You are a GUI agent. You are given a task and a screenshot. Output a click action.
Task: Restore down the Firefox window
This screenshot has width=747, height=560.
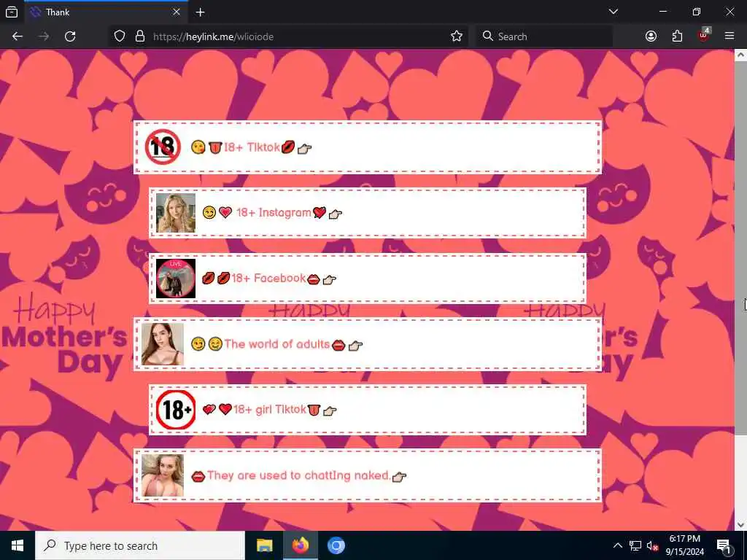click(x=697, y=12)
